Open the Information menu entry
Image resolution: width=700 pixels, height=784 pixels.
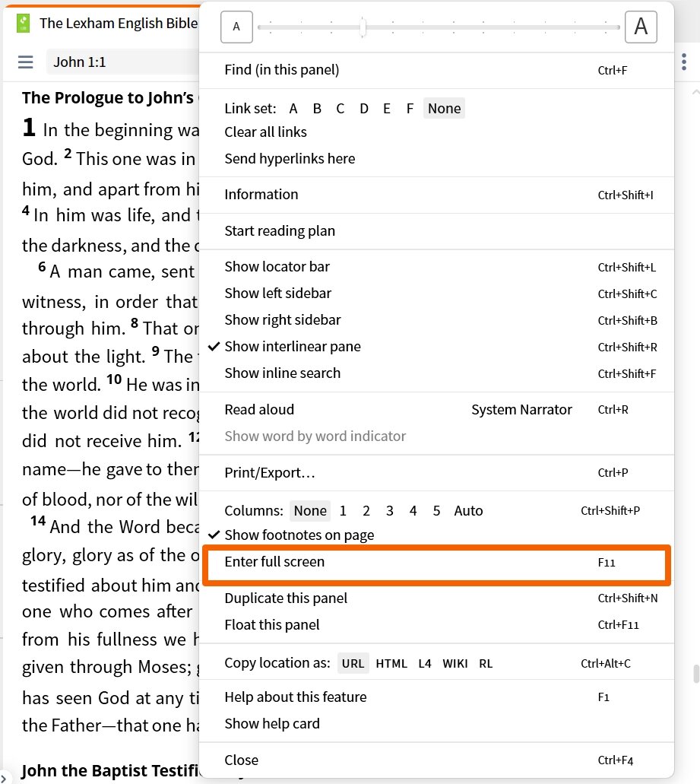tap(436, 195)
